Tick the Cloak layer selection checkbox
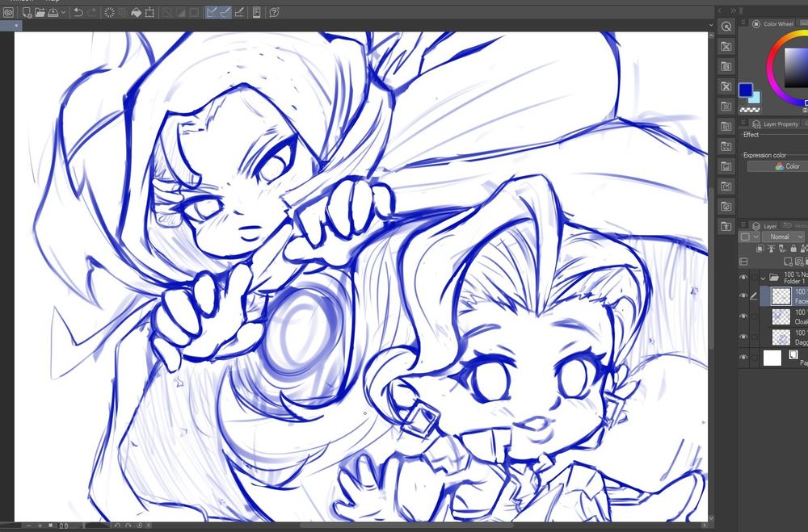The width and height of the screenshot is (808, 532). 755,316
